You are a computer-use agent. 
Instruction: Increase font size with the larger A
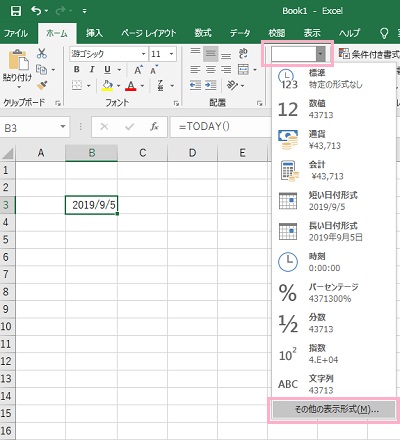coord(138,70)
